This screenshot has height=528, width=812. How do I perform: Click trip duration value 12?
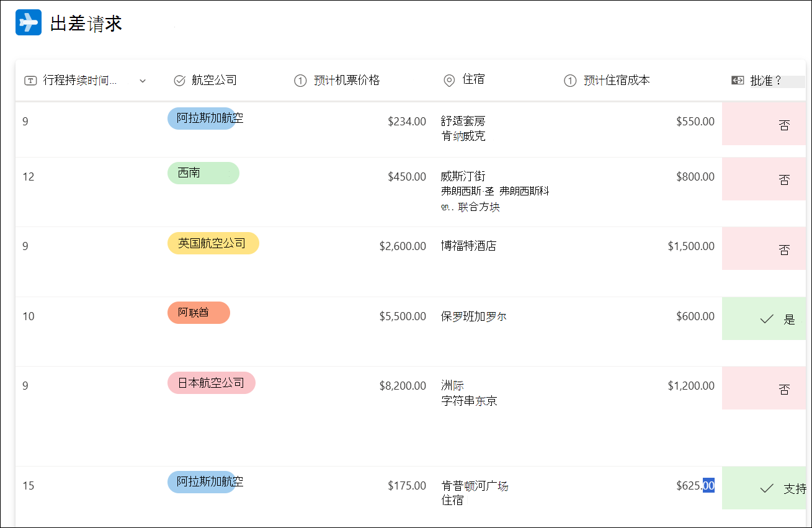[29, 177]
